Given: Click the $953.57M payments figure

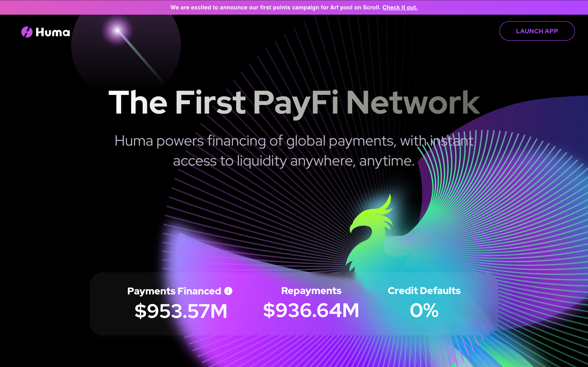Looking at the screenshot, I should [181, 311].
